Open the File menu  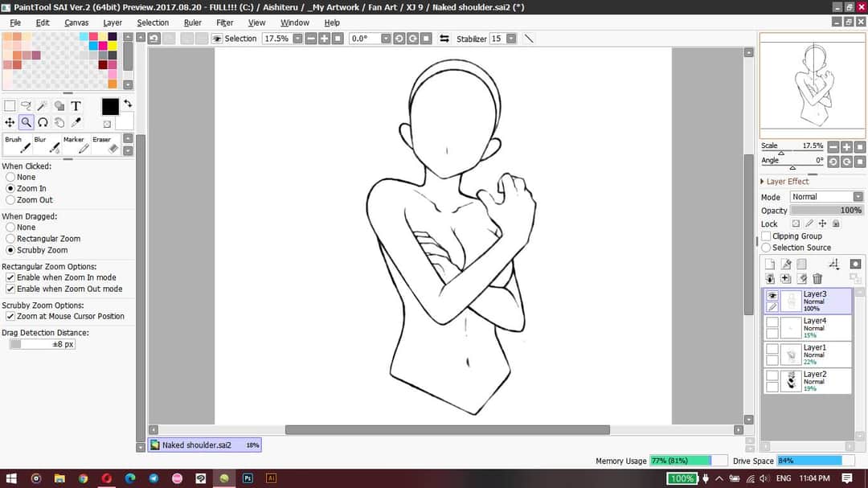click(15, 23)
